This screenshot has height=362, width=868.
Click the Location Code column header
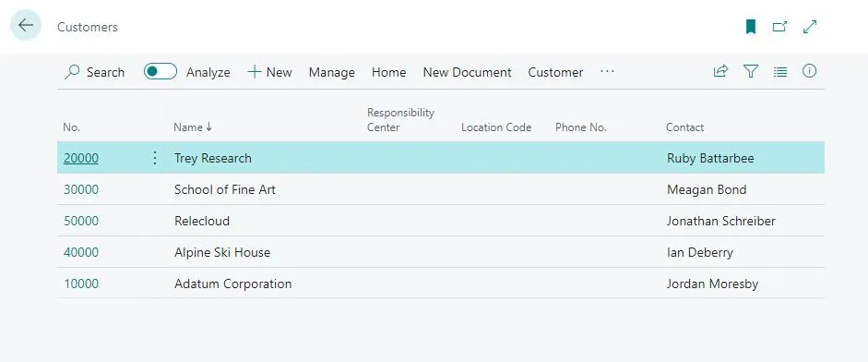pyautogui.click(x=496, y=127)
